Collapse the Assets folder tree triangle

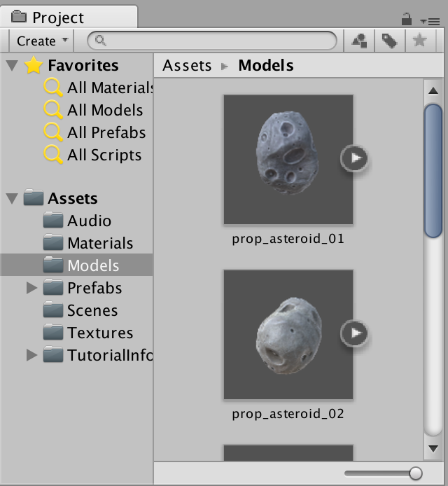12,198
